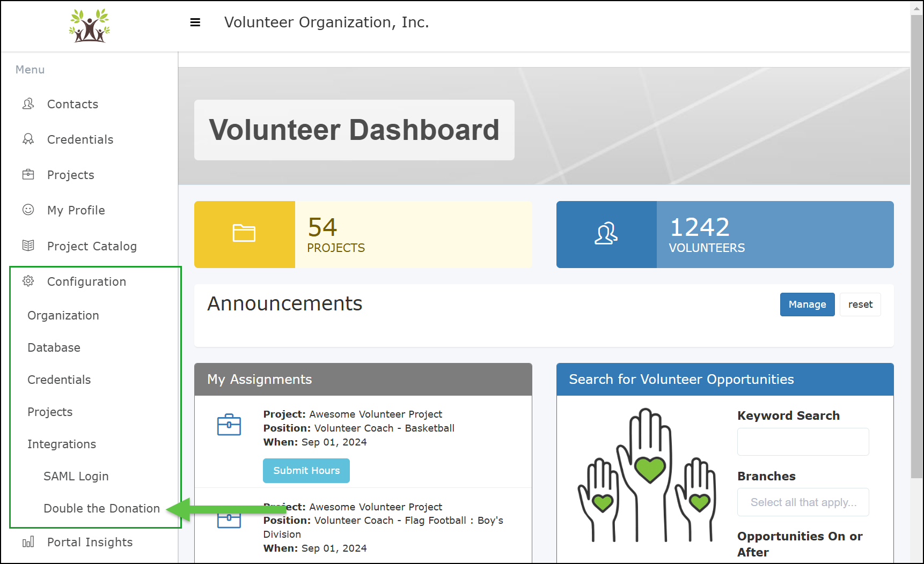924x564 pixels.
Task: Toggle the sidebar with the hamburger icon
Action: [x=195, y=22]
